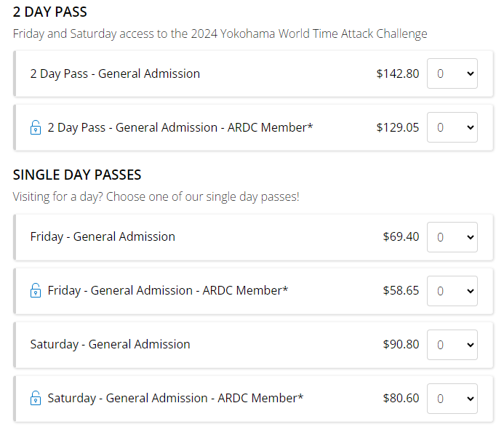Click the $80.60 Saturday member price

coord(401,398)
